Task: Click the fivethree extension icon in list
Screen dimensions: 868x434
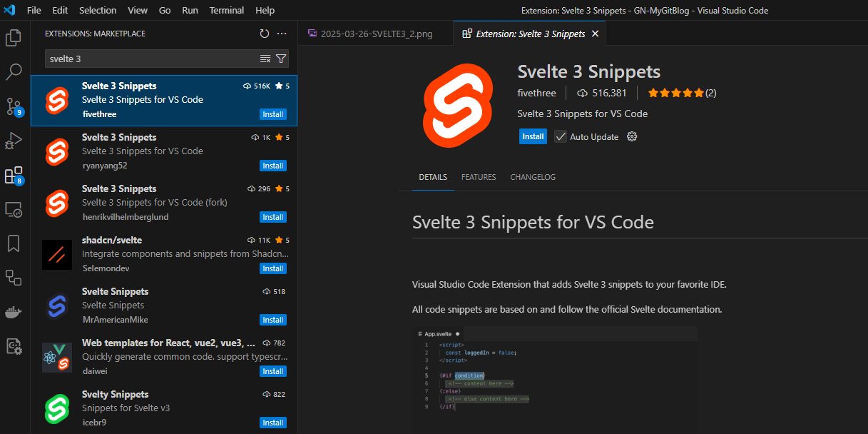Action: 56,101
